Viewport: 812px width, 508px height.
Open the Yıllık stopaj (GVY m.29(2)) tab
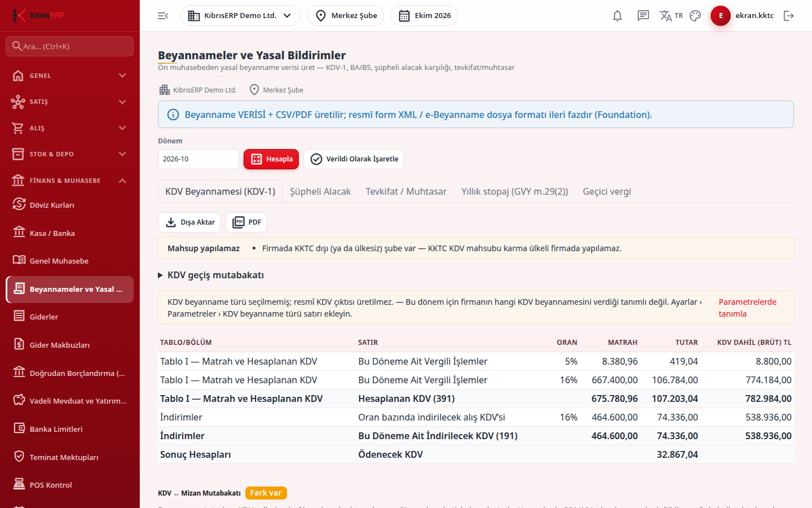[515, 192]
